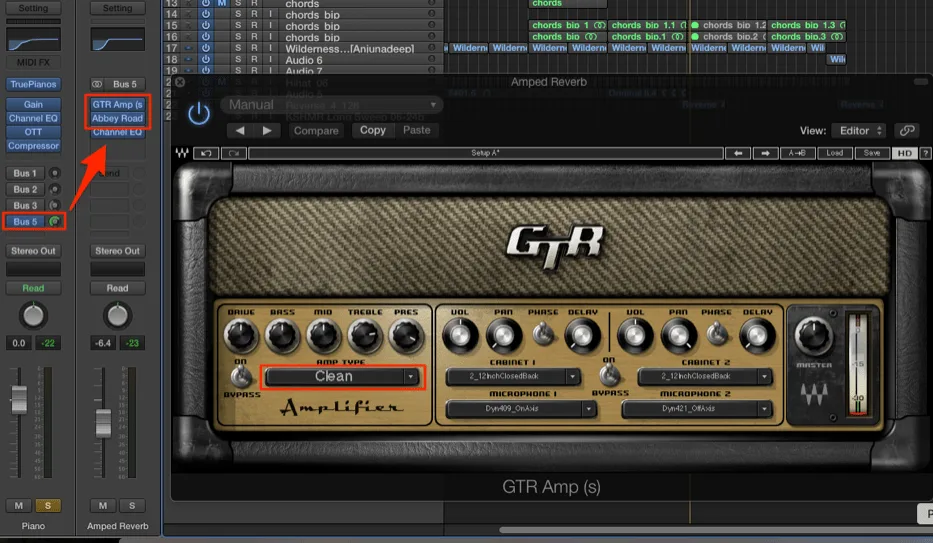Adjust Cabinet 1 Delay knob

click(x=582, y=335)
